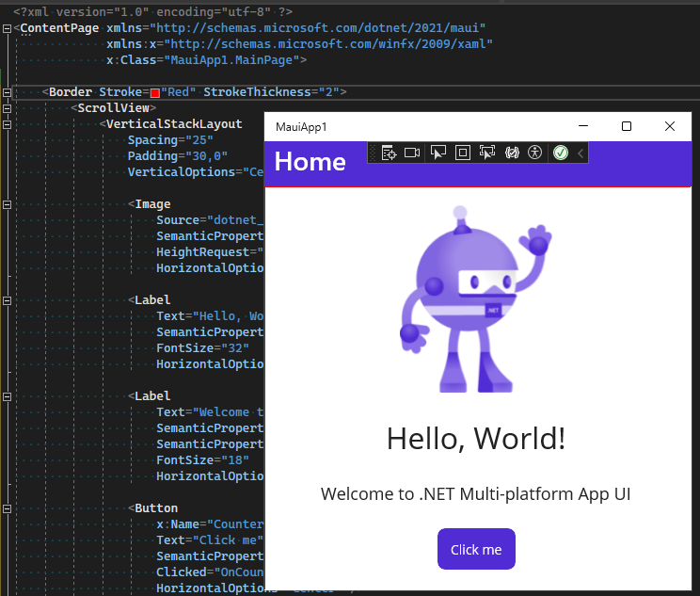700x596 pixels.
Task: Collapse the Image element outlining box
Action: pyautogui.click(x=7, y=204)
